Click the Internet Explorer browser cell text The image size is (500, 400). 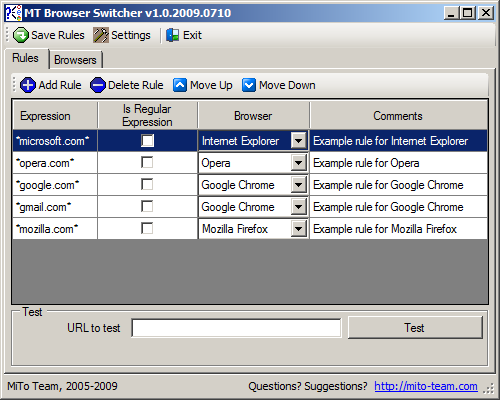[x=240, y=141]
